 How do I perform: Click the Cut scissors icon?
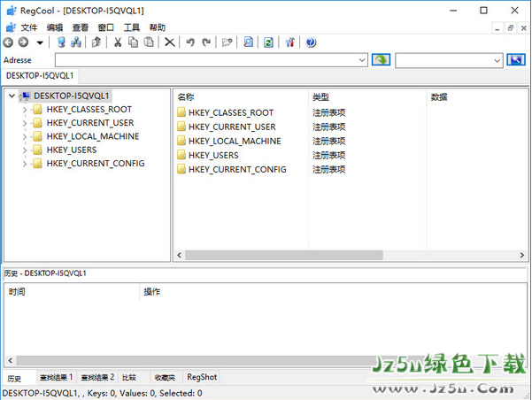[x=118, y=42]
